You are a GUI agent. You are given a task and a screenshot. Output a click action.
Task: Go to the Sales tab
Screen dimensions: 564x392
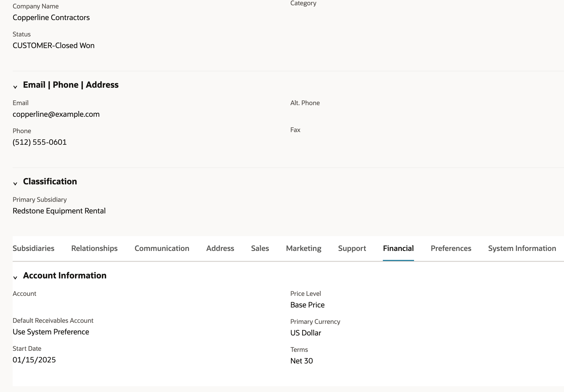260,248
